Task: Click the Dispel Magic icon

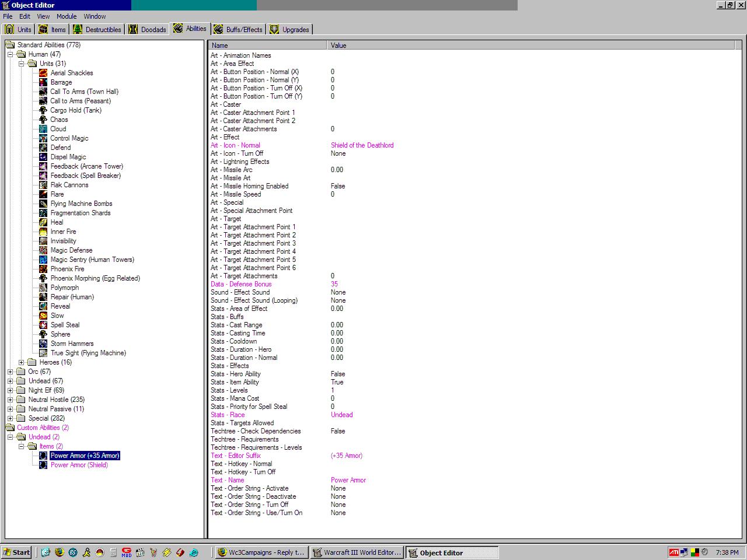Action: [x=43, y=157]
